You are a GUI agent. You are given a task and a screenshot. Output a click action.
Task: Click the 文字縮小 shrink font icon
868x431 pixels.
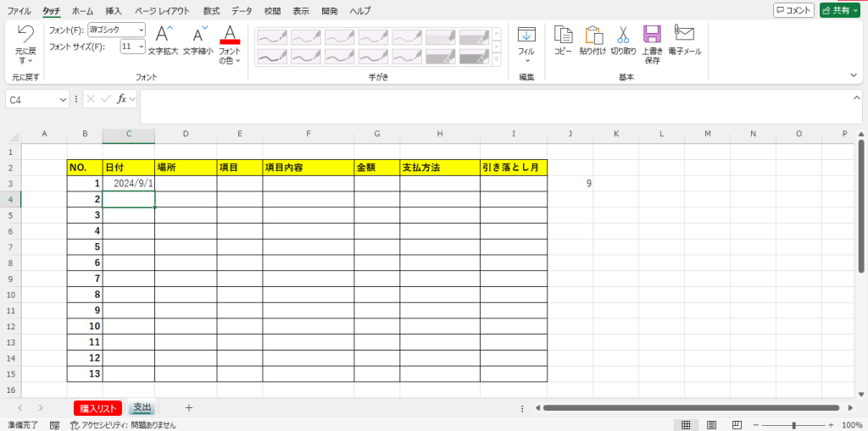[200, 36]
